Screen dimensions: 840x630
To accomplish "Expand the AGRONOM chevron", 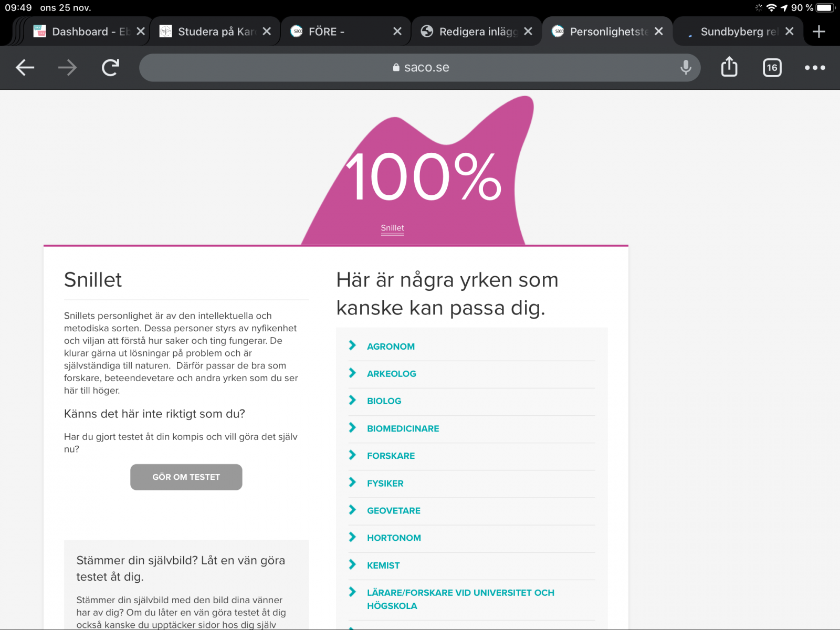I will tap(352, 345).
